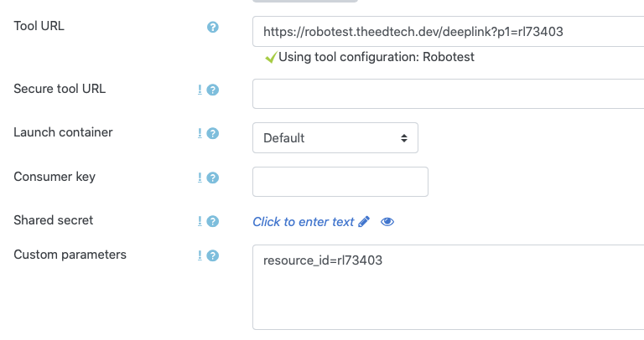
Task: Open help for Shared secret
Action: pyautogui.click(x=212, y=221)
